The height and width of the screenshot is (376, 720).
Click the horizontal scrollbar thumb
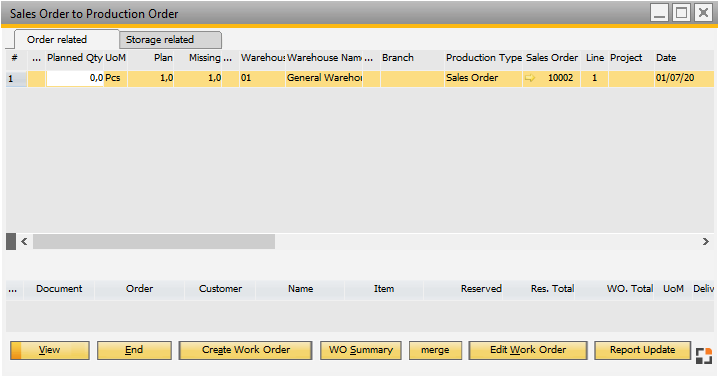pos(154,241)
